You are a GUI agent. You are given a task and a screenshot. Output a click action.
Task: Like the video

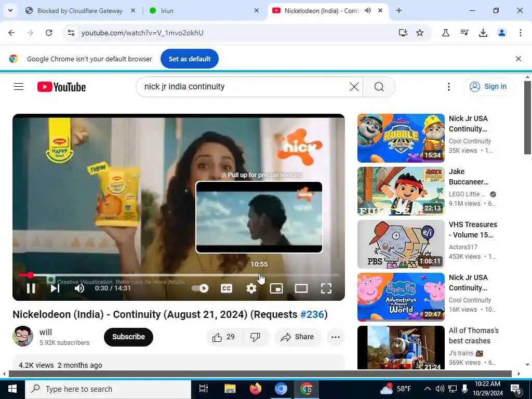click(223, 337)
